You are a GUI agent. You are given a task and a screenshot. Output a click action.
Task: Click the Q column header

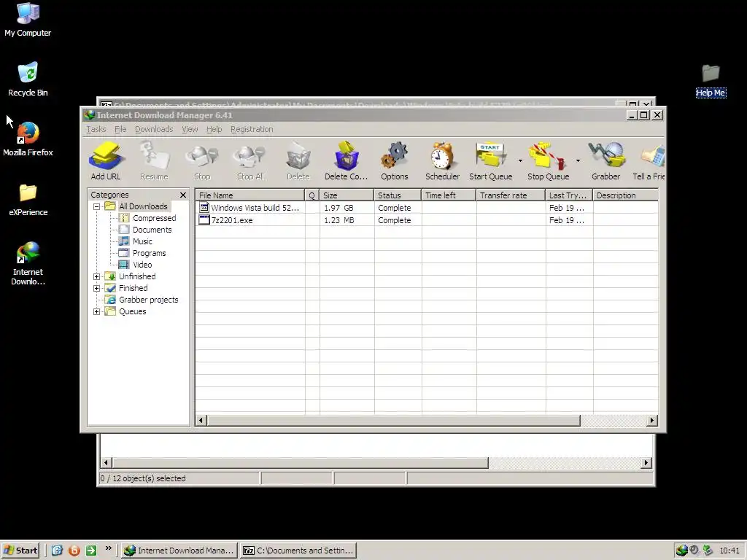tap(312, 195)
